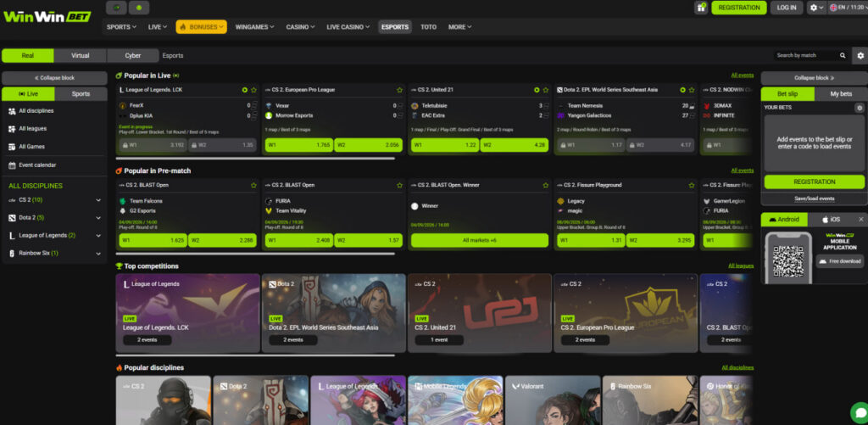Click the search magnifier icon
Screen dimensions: 868x425
click(x=843, y=55)
